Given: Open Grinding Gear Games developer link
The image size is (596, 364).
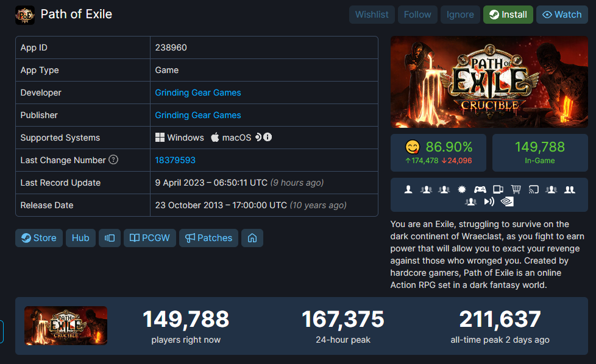Looking at the screenshot, I should click(x=198, y=93).
